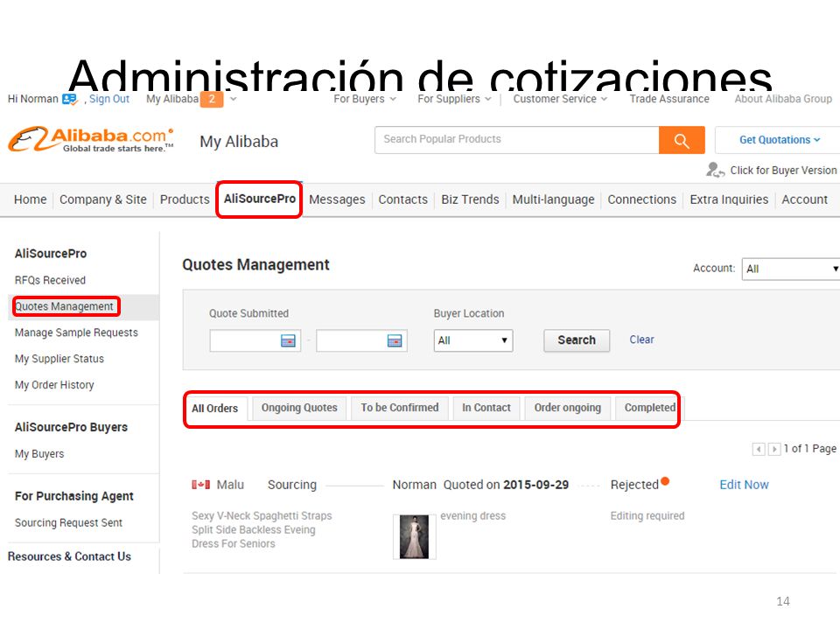The height and width of the screenshot is (630, 840).
Task: Click the Clear filters link
Action: [x=641, y=339]
